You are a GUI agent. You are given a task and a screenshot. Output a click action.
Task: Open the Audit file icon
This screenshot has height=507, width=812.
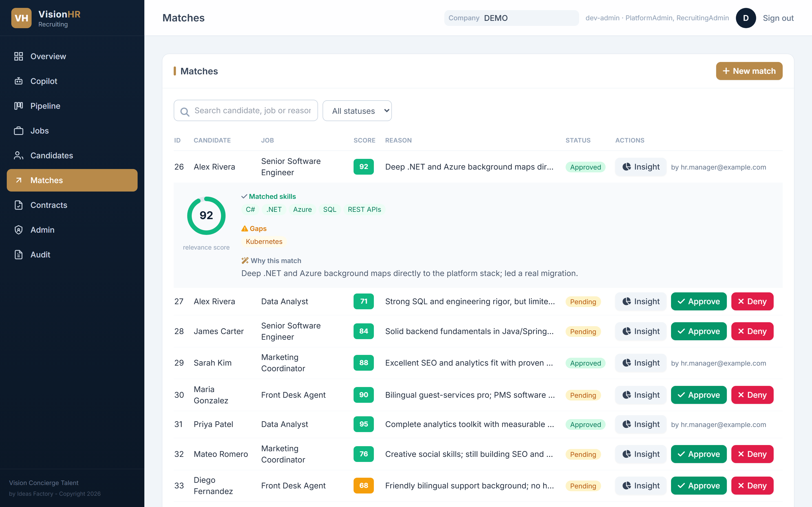(x=18, y=255)
